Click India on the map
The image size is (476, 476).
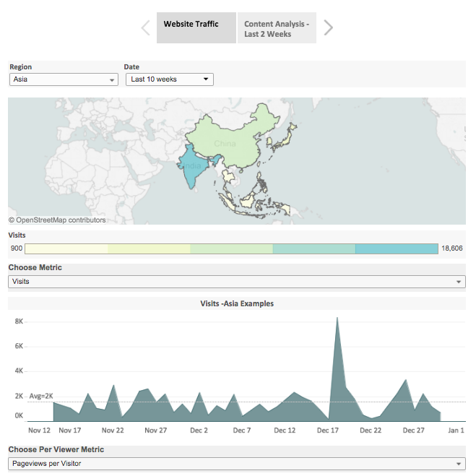(x=191, y=168)
